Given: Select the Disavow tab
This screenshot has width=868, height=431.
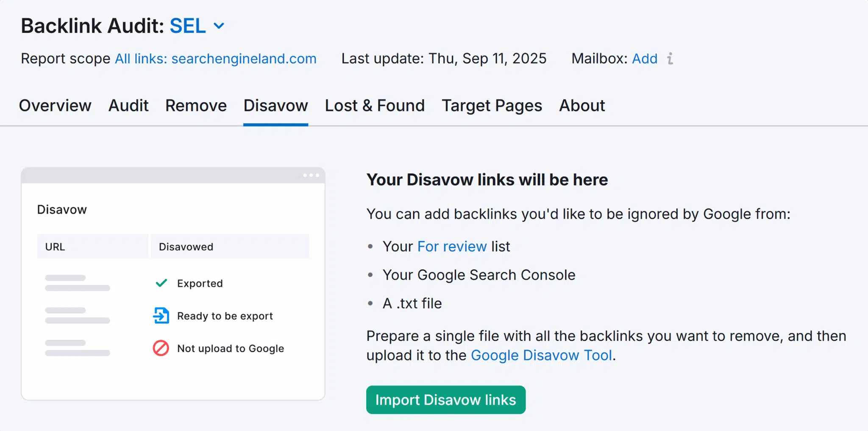Looking at the screenshot, I should (275, 106).
